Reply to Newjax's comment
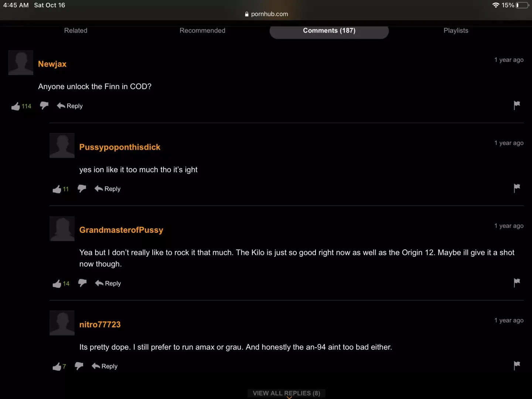 pos(69,106)
